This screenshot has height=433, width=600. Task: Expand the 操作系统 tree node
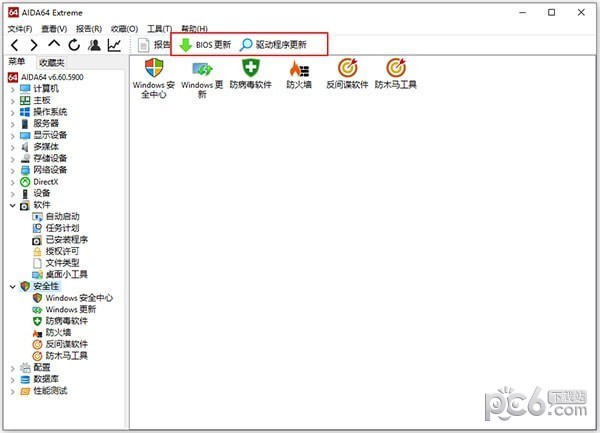click(12, 112)
